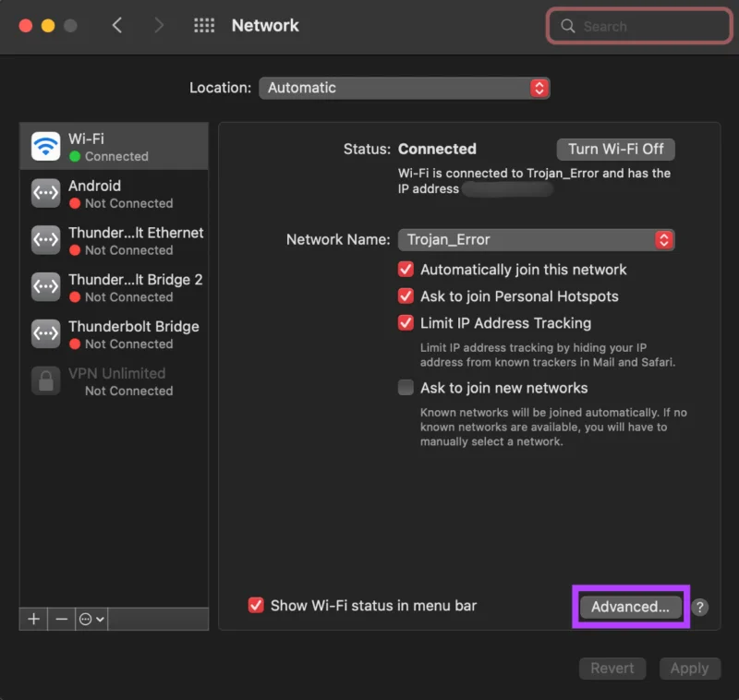Click "Thunderbolt Bridge" service name

(x=134, y=326)
